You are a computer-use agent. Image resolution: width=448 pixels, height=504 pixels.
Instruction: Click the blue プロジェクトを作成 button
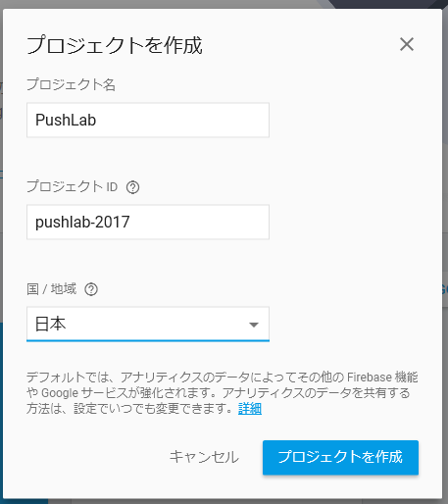tap(340, 457)
